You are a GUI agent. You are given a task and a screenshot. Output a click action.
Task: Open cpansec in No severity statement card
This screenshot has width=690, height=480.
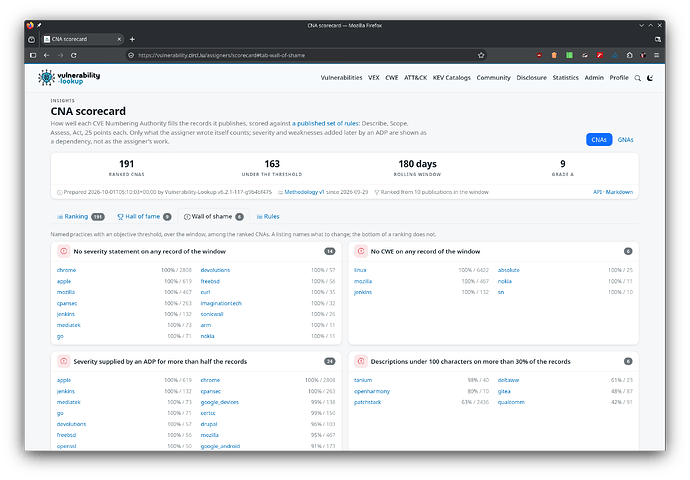pyautogui.click(x=67, y=303)
